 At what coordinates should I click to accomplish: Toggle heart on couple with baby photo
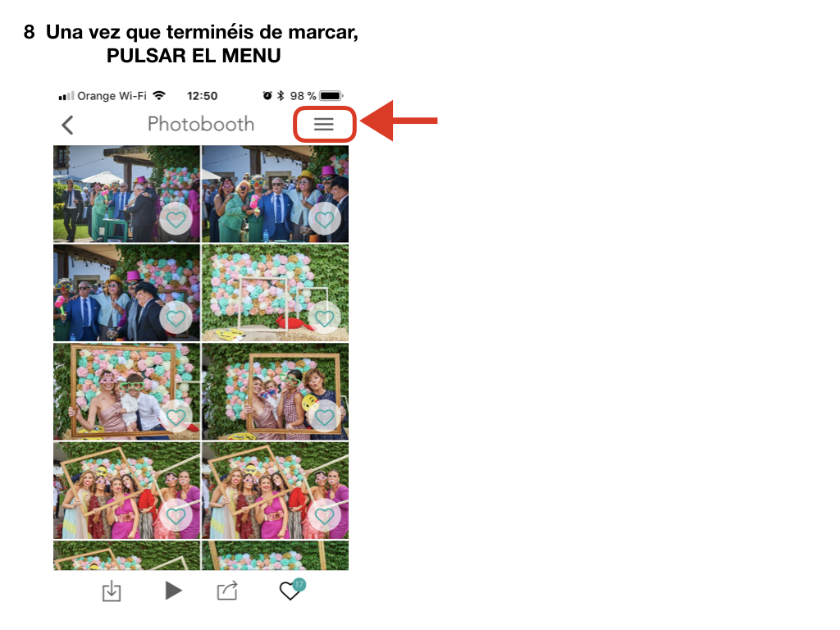tap(176, 417)
